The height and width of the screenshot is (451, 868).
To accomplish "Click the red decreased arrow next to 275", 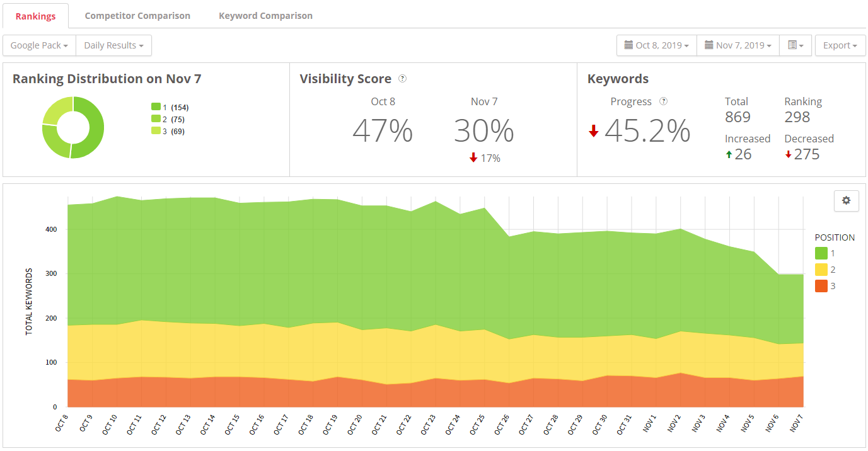I will [x=788, y=155].
